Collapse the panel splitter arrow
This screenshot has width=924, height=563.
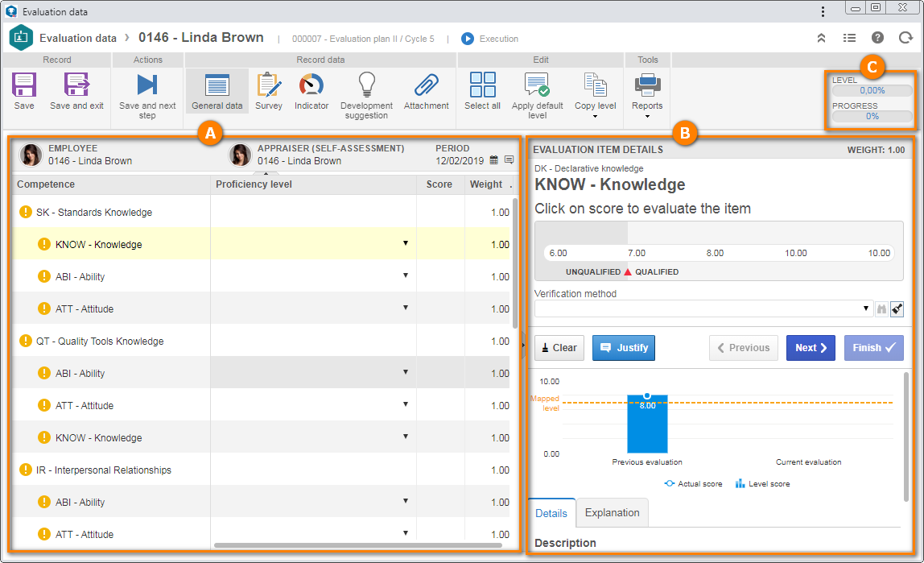[523, 346]
